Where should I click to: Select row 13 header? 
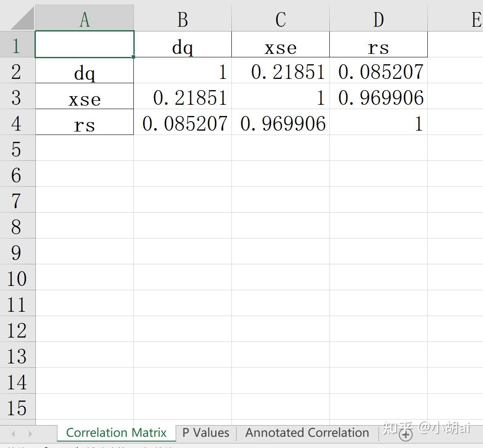tap(18, 355)
